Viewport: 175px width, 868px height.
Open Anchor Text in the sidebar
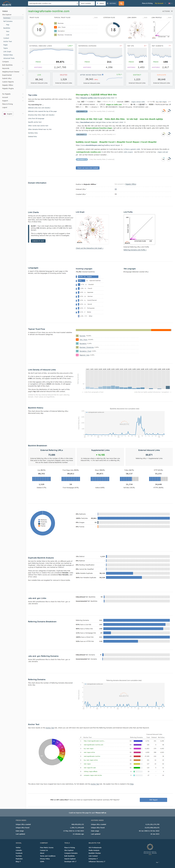pyautogui.click(x=7, y=41)
